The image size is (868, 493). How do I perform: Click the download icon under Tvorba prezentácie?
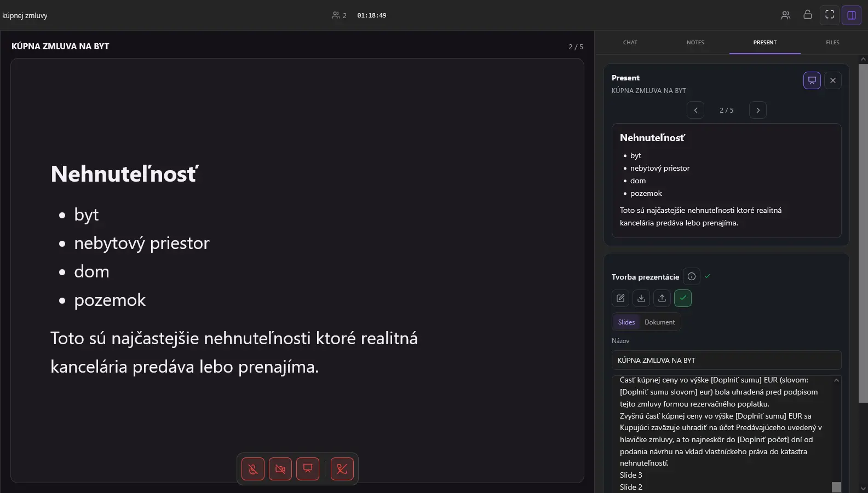[641, 298]
